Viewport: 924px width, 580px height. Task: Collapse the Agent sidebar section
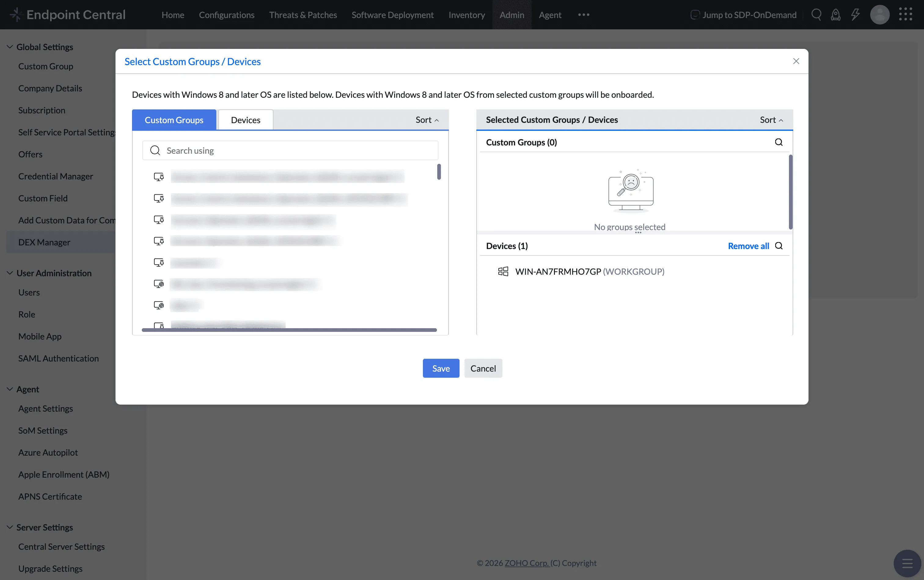(x=9, y=389)
